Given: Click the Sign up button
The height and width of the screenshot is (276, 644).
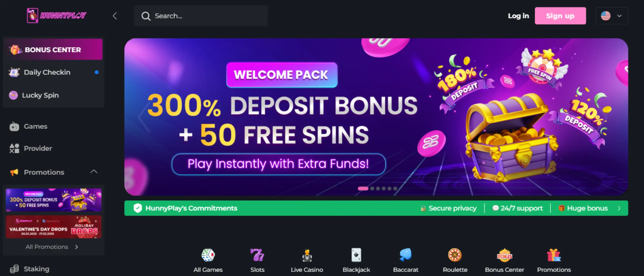Looking at the screenshot, I should click(560, 16).
